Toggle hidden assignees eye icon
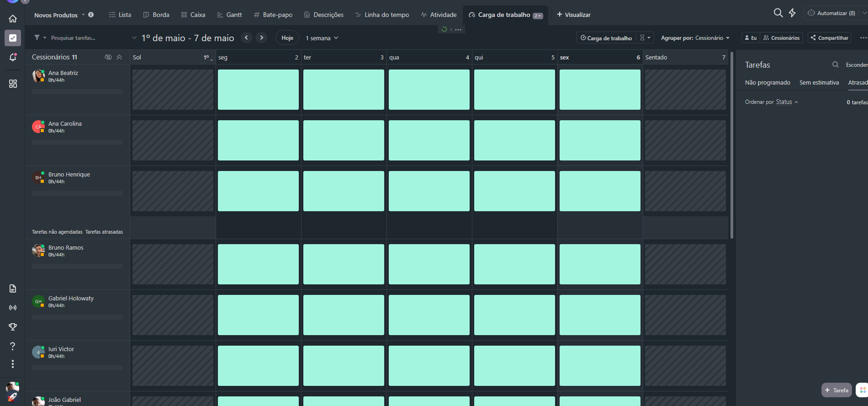Image resolution: width=868 pixels, height=406 pixels. pyautogui.click(x=108, y=57)
